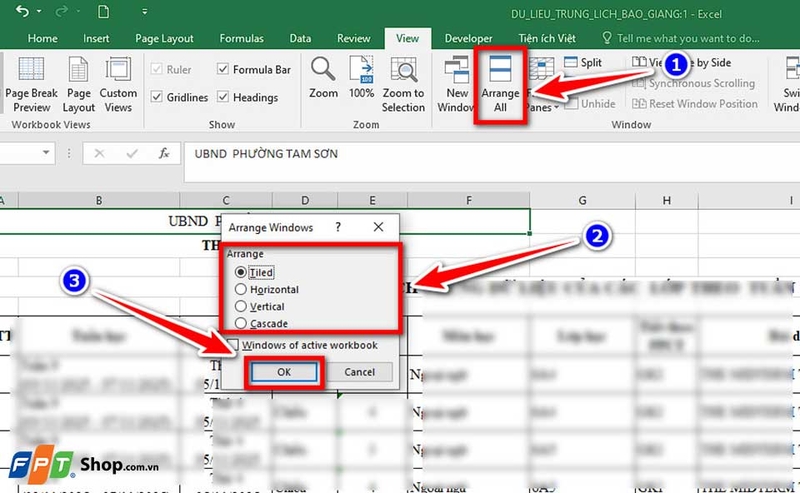Confirm with OK in Arrange Windows

point(284,372)
